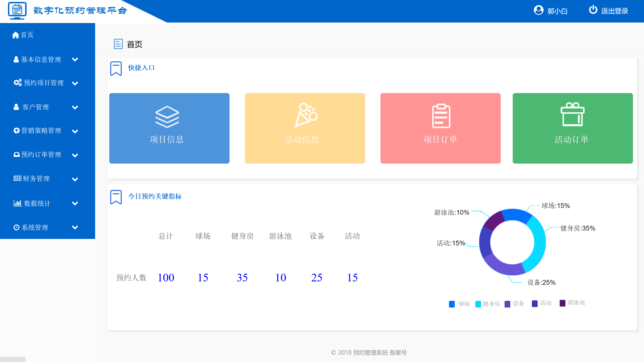The image size is (644, 362).
Task: Toggle the 设备 legend color swatch
Action: point(507,304)
